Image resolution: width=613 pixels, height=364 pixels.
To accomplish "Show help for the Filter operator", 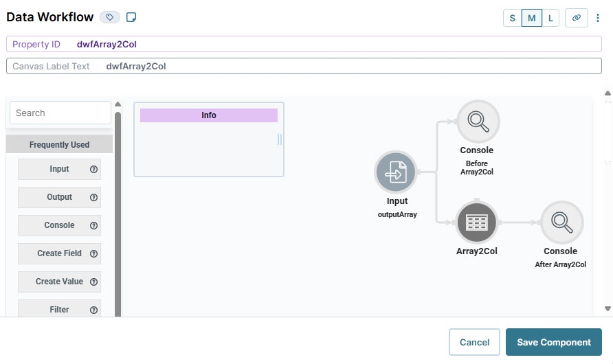I will (x=94, y=310).
